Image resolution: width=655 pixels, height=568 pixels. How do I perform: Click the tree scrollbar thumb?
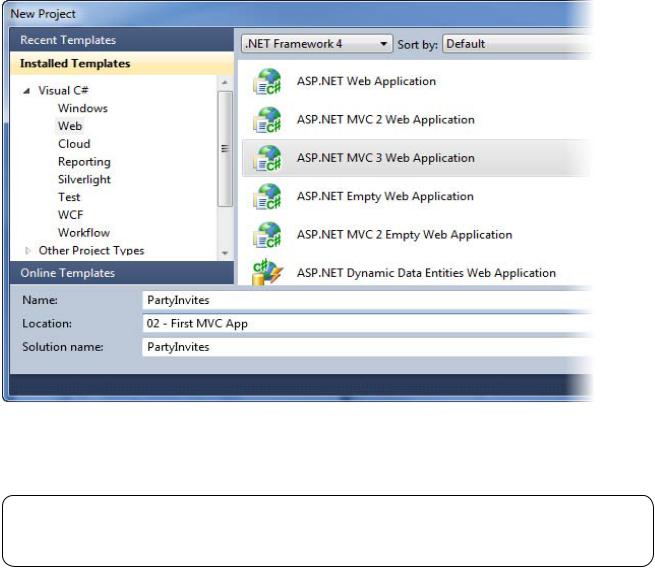coord(225,149)
